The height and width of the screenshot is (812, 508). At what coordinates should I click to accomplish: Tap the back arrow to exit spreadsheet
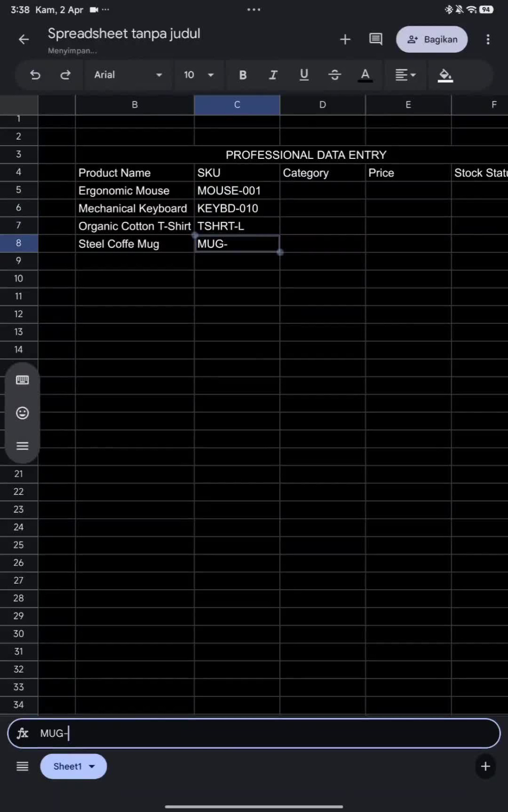pos(24,40)
